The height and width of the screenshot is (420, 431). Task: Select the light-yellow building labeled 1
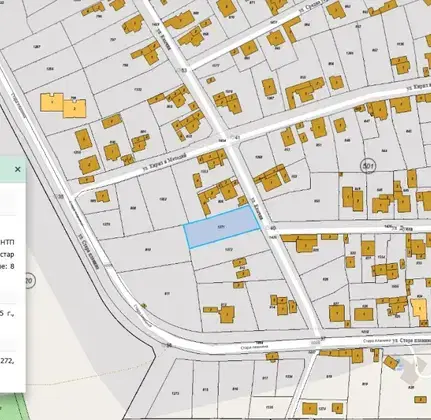(x=52, y=102)
